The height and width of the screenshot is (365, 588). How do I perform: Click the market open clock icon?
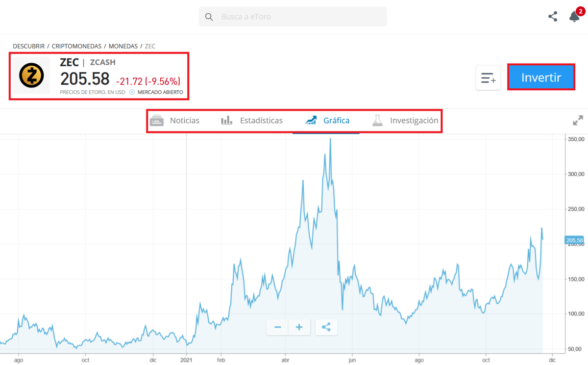tap(132, 92)
